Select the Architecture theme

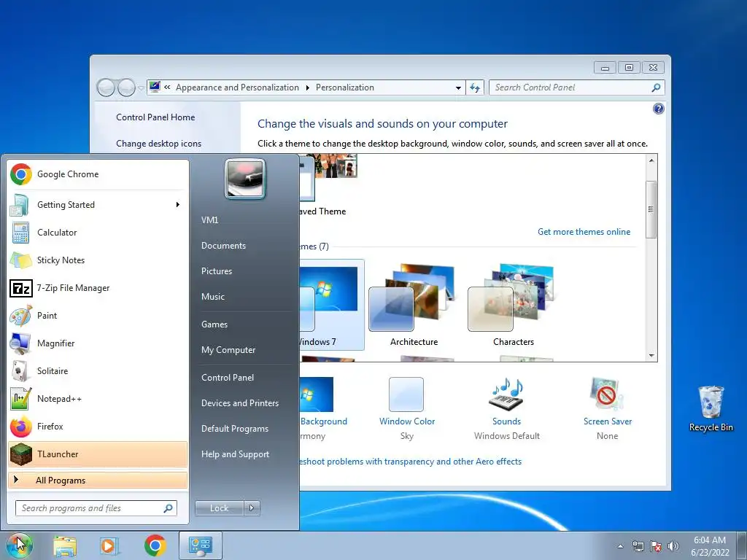414,305
